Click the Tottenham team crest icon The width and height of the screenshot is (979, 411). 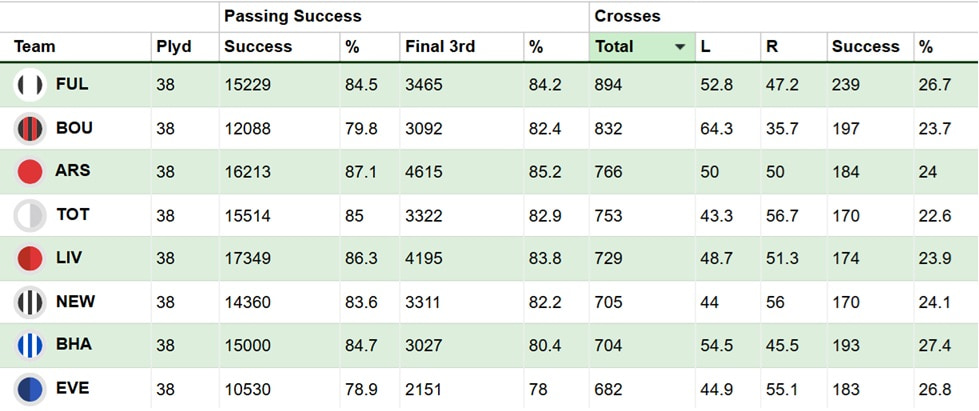(x=30, y=215)
